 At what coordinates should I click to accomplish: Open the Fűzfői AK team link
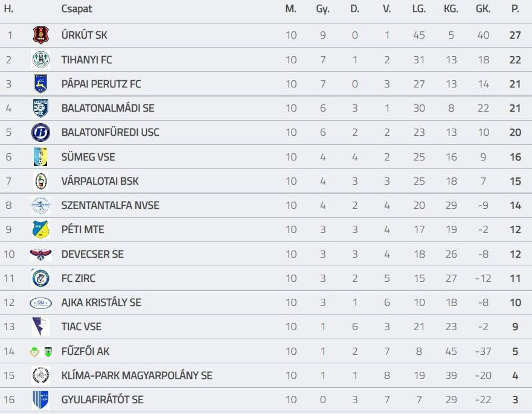(x=85, y=351)
